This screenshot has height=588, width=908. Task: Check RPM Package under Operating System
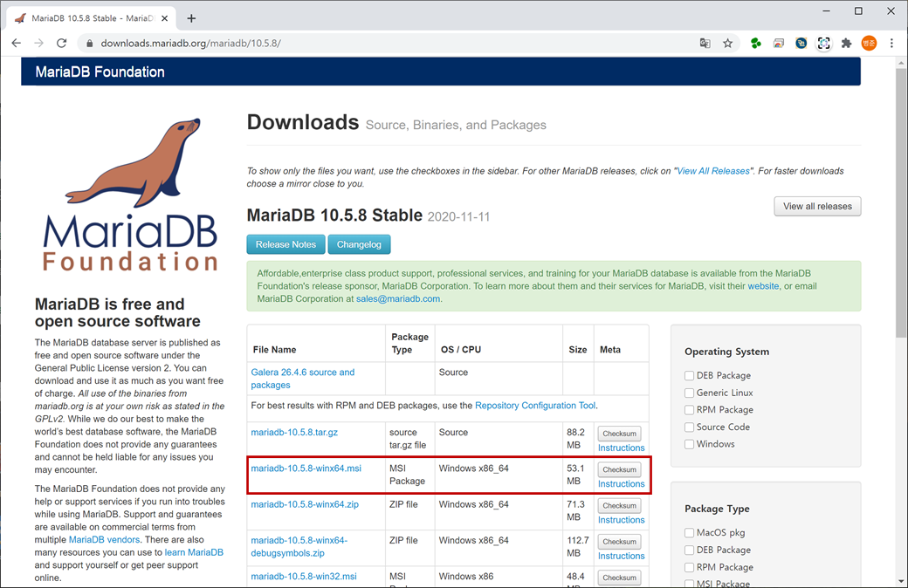pos(689,410)
